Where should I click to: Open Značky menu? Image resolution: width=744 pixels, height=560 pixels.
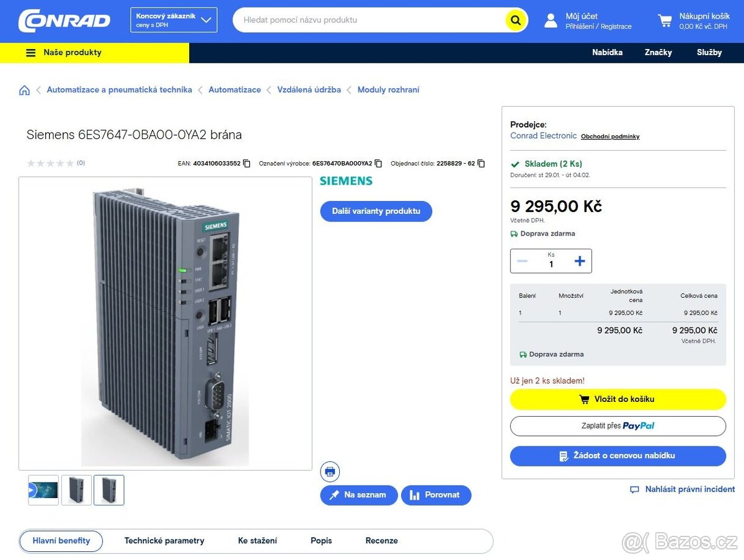pyautogui.click(x=658, y=53)
